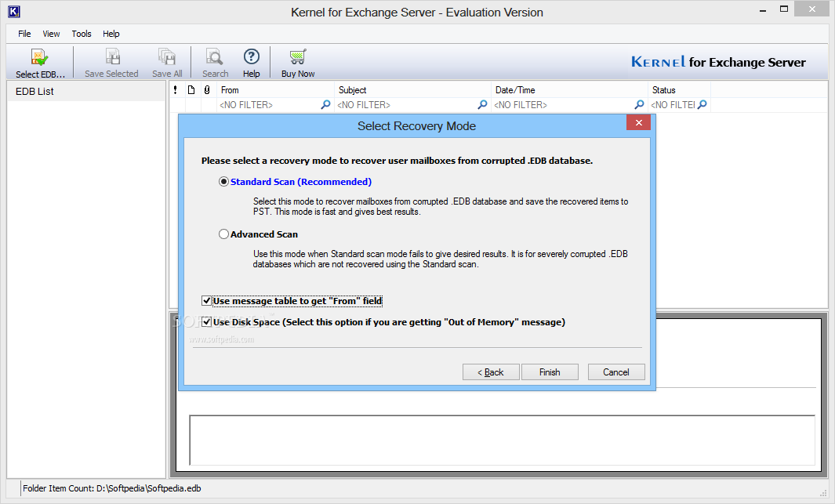The height and width of the screenshot is (504, 835).
Task: Open the View menu
Action: coord(51,34)
